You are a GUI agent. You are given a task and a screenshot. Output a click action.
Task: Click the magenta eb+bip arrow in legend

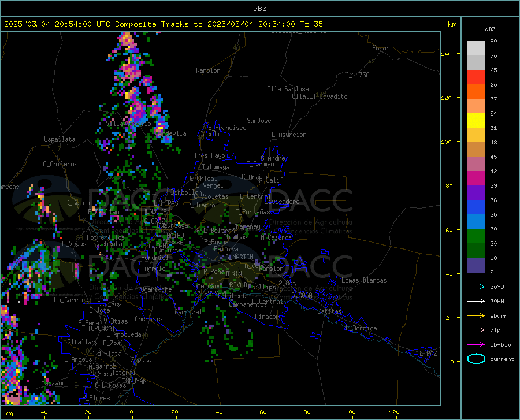click(476, 345)
